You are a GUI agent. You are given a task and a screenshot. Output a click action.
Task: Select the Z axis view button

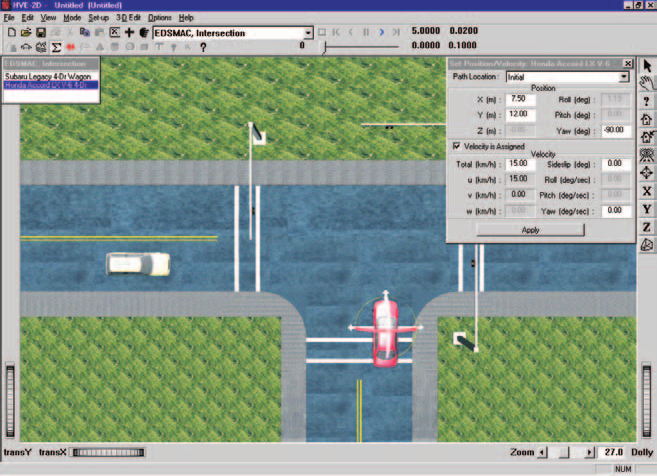tap(647, 227)
